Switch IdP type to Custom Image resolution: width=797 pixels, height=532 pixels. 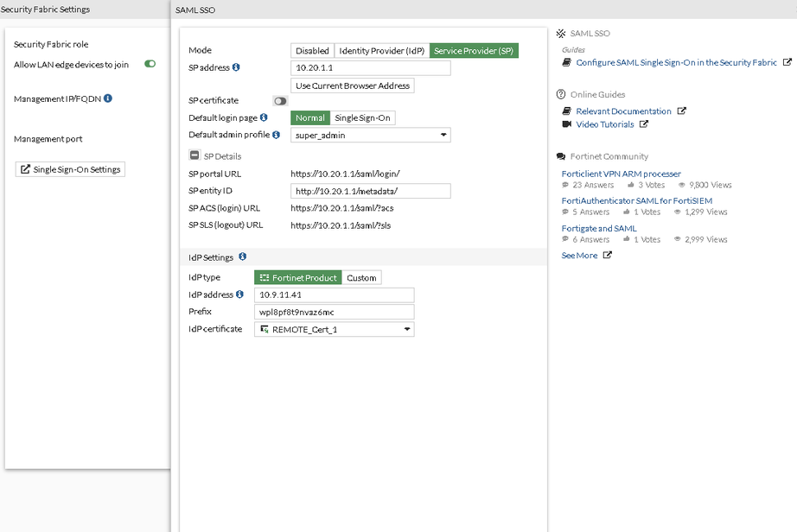click(361, 278)
